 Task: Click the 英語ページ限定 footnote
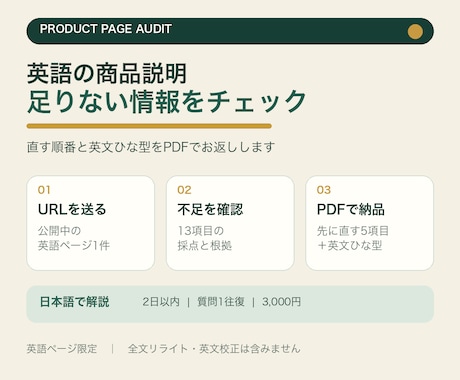[x=62, y=349]
